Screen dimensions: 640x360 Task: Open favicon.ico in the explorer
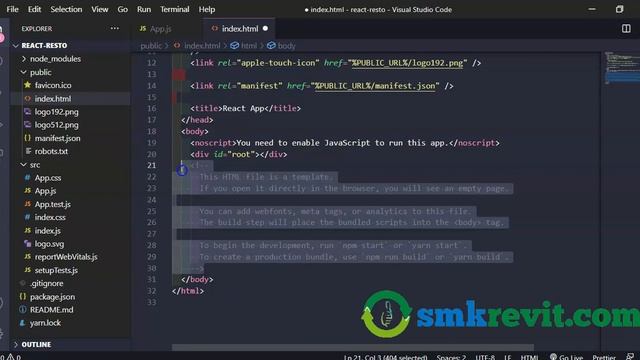click(x=53, y=85)
